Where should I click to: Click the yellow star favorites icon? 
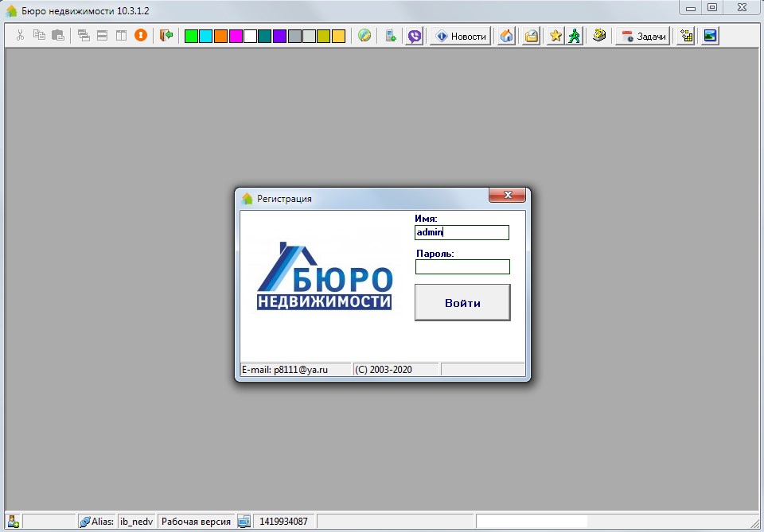click(555, 36)
